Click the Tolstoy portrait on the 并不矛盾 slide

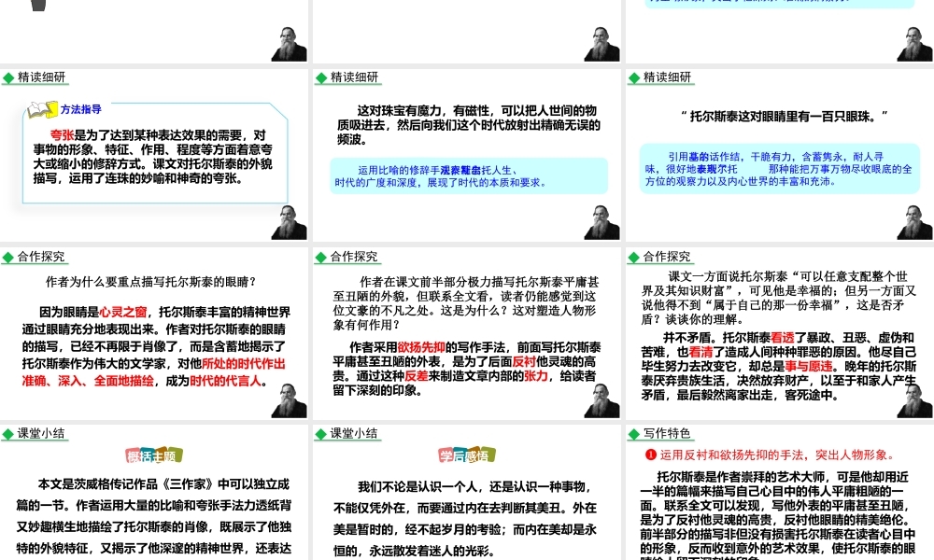tap(915, 399)
